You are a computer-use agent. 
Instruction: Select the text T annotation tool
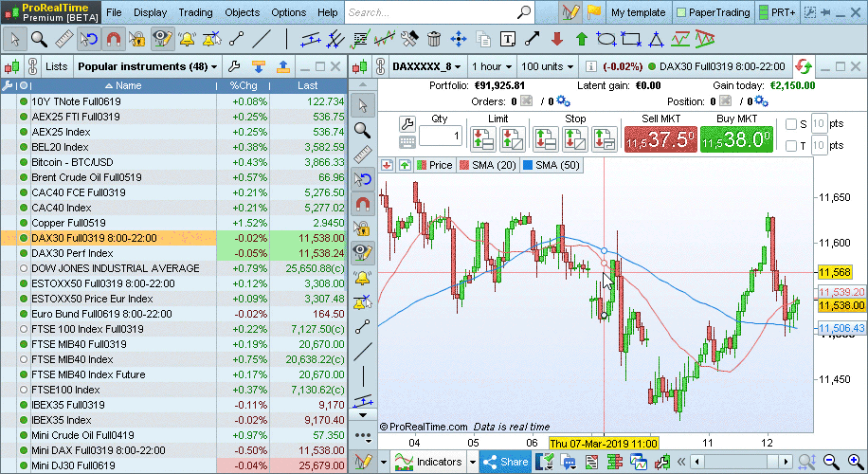508,39
